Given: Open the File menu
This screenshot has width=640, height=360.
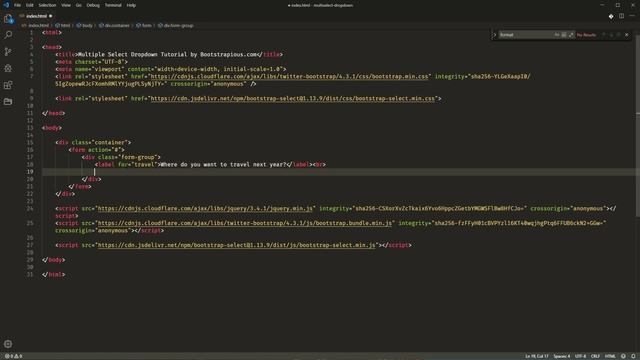Looking at the screenshot, I should [17, 5].
